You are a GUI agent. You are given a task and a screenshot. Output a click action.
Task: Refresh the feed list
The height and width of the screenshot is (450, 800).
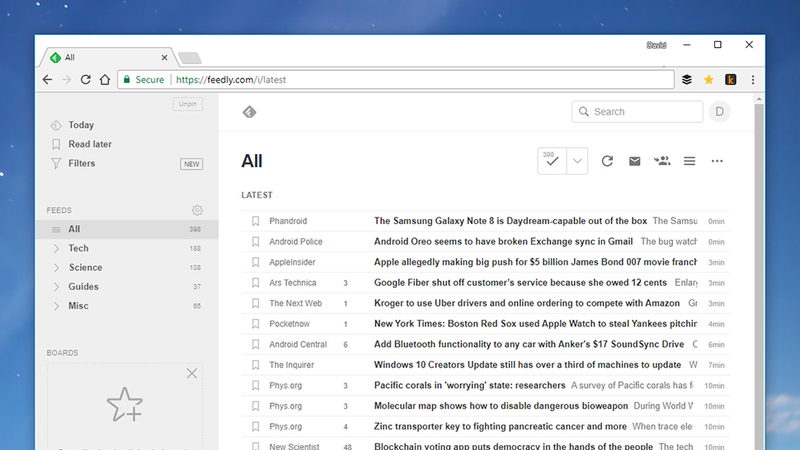point(607,161)
